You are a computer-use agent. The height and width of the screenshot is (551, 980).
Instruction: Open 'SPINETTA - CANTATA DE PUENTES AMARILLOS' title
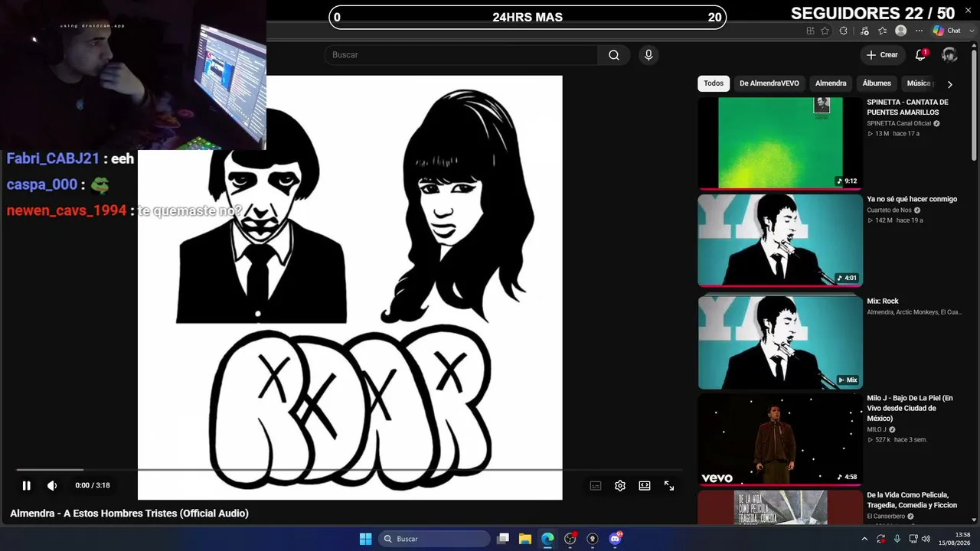click(908, 107)
